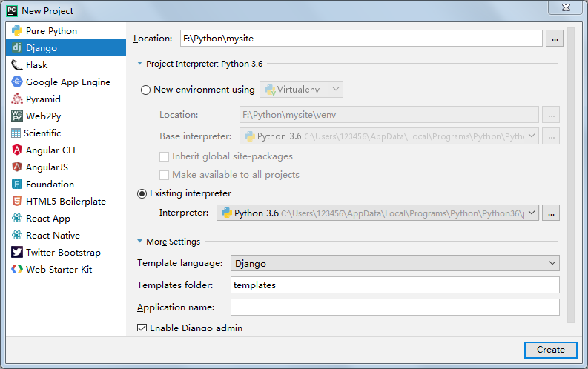Collapse the Project Interpreter section
Viewport: 588px width, 369px height.
140,63
